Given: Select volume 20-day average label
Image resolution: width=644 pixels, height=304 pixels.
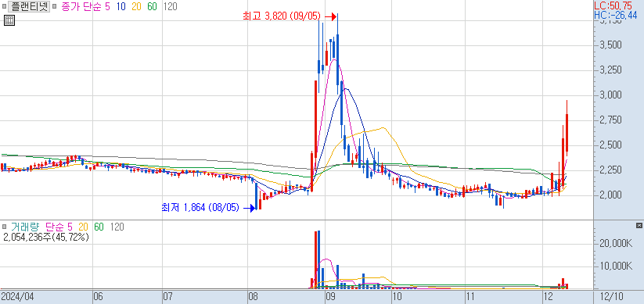Looking at the screenshot, I should click(x=84, y=227).
